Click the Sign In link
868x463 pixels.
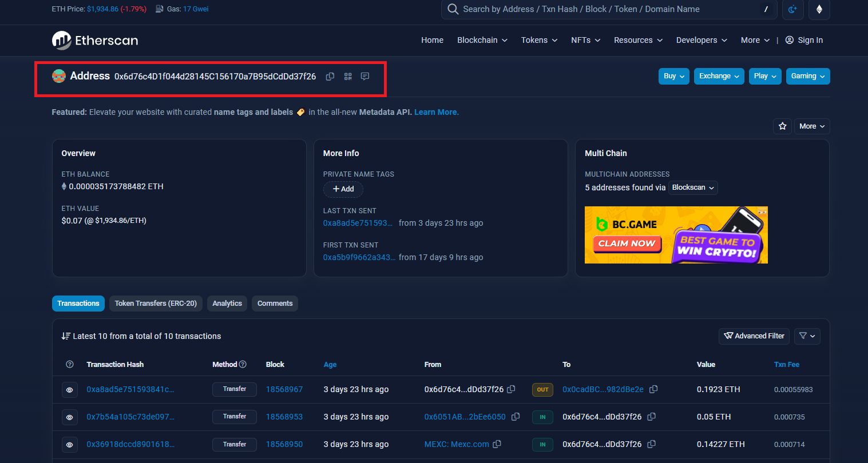click(810, 40)
